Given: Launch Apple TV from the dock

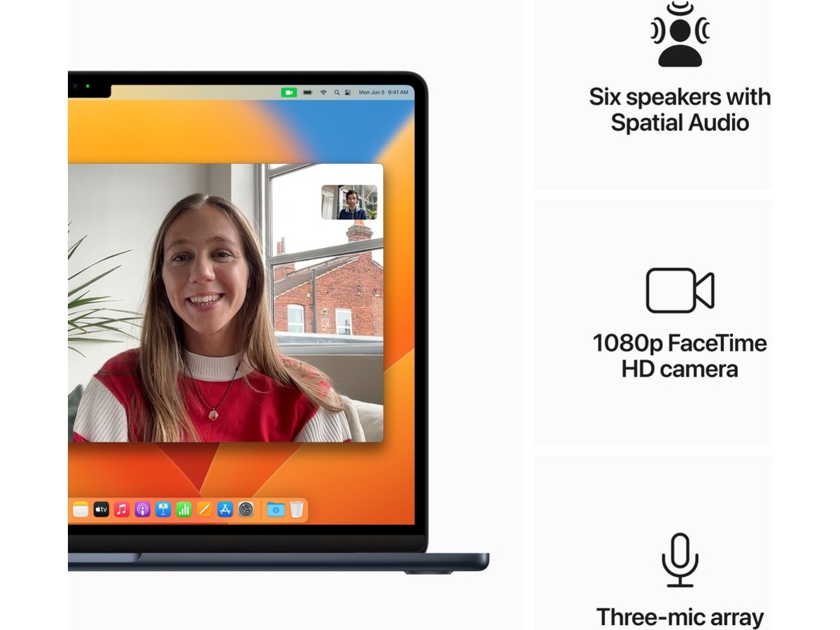Looking at the screenshot, I should tap(101, 510).
